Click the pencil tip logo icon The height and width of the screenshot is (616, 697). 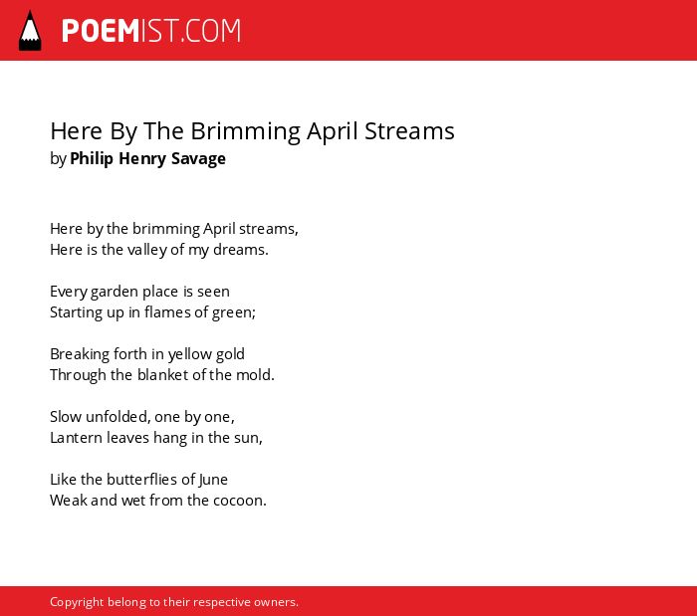click(x=30, y=31)
